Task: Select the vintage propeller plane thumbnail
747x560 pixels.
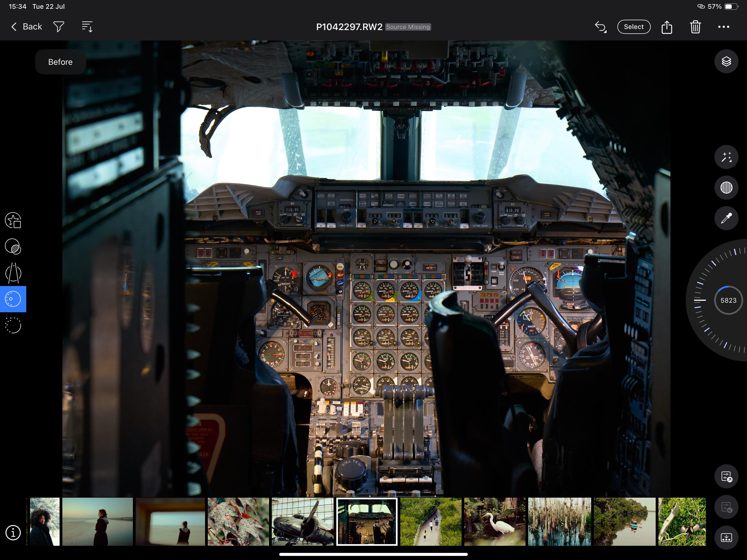Action: [302, 521]
